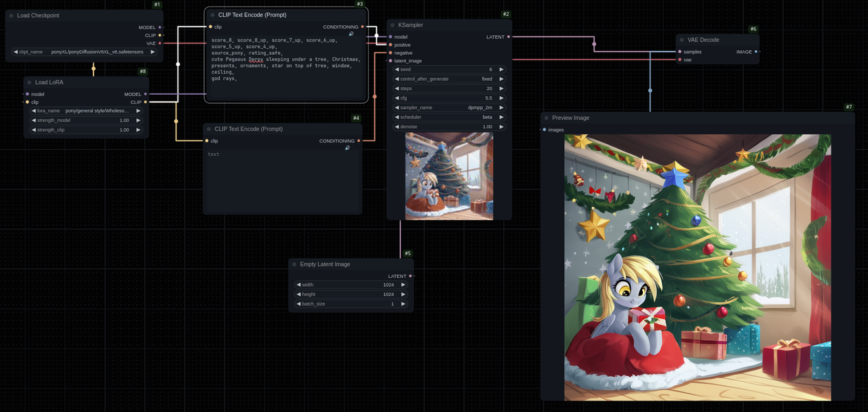Screen dimensions: 868x412
Task: Click the clip input port on Load LoRA
Action: [27, 102]
